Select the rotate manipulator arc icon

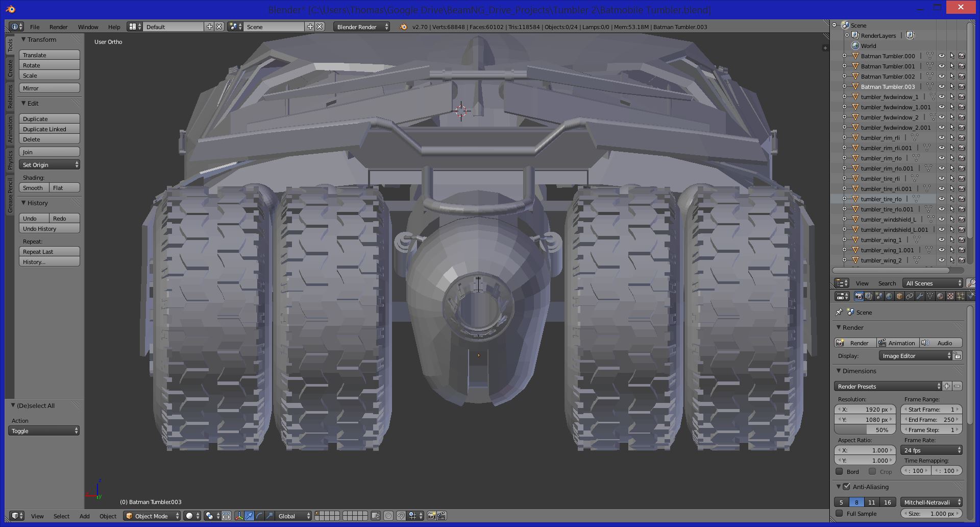coord(259,516)
